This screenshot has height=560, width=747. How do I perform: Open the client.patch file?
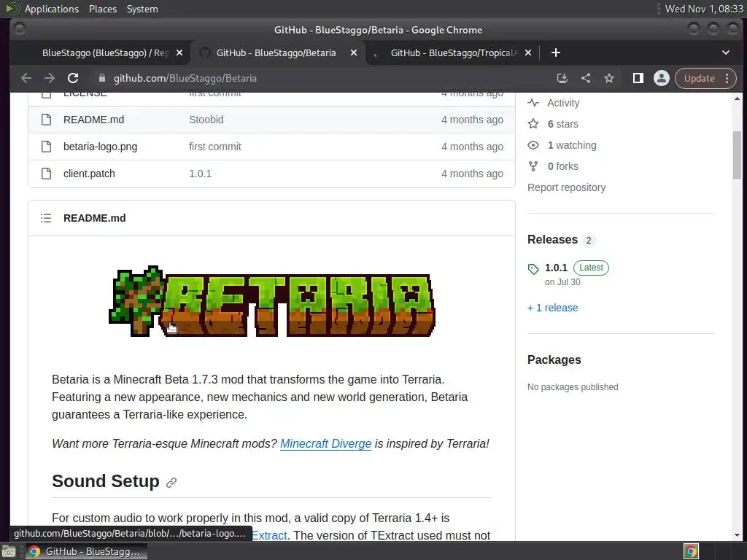pos(89,174)
